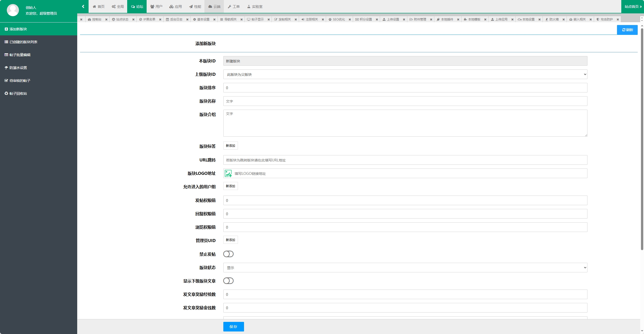Image resolution: width=644 pixels, height=334 pixels.
Task: Close the 控制台 tab
Action: (x=106, y=19)
